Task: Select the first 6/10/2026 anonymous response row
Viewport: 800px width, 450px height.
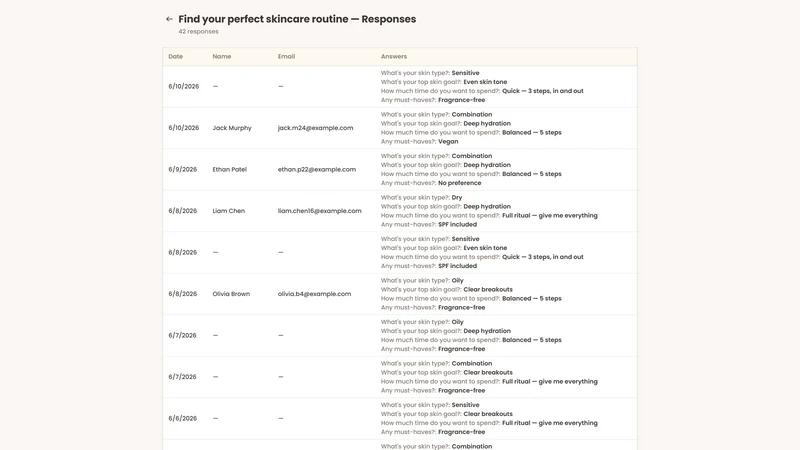Action: 400,87
